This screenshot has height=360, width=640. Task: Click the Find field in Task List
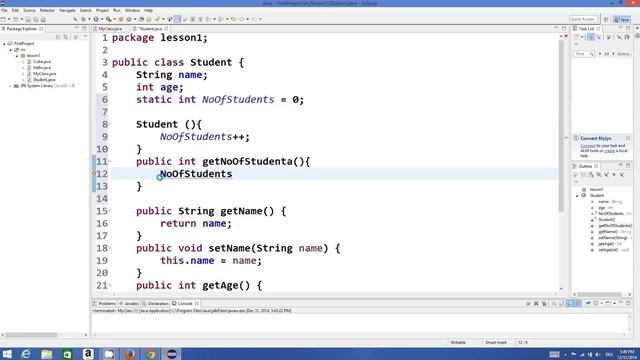click(584, 54)
